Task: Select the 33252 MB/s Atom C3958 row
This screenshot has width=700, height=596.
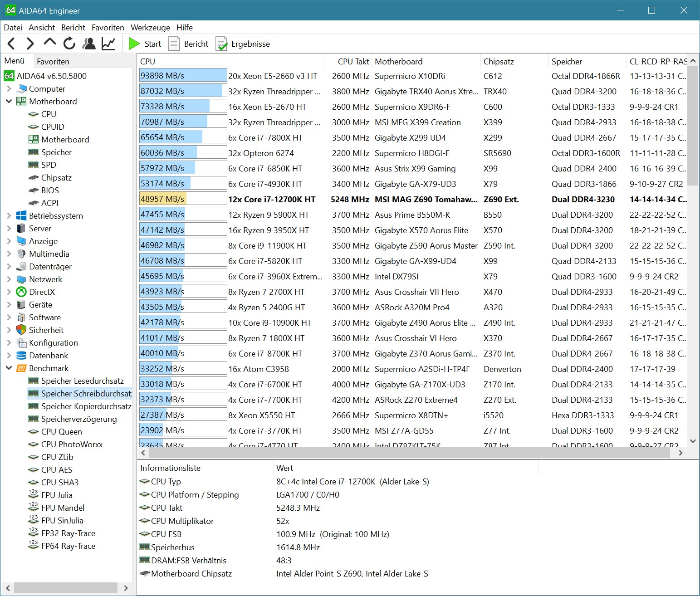Action: (412, 369)
